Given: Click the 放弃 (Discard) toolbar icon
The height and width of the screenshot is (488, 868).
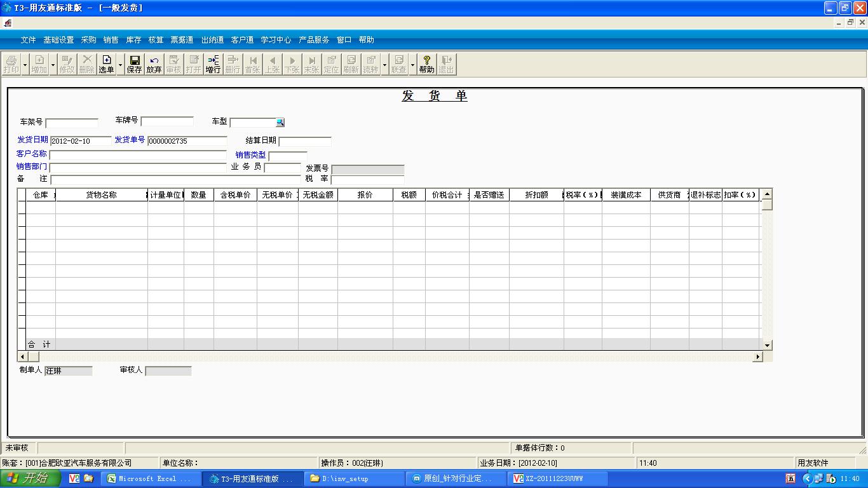Looking at the screenshot, I should (154, 64).
